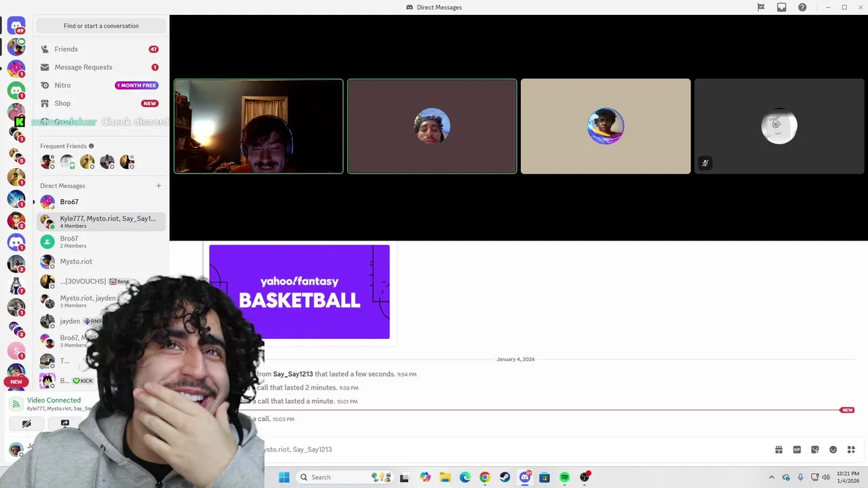Click the voice connection signal icon
The height and width of the screenshot is (488, 868).
click(16, 404)
